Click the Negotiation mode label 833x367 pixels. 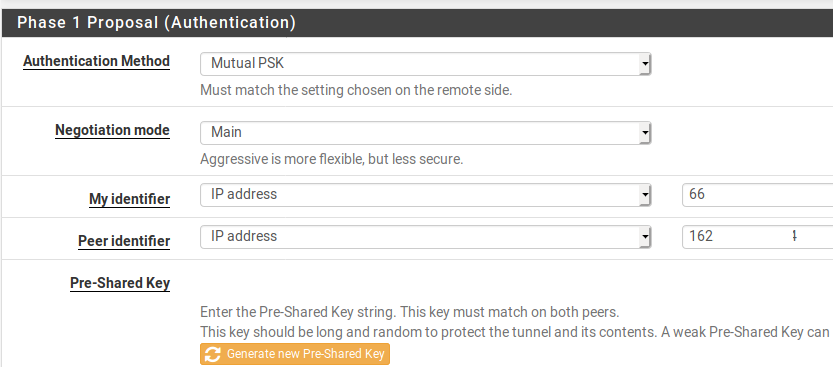point(113,130)
